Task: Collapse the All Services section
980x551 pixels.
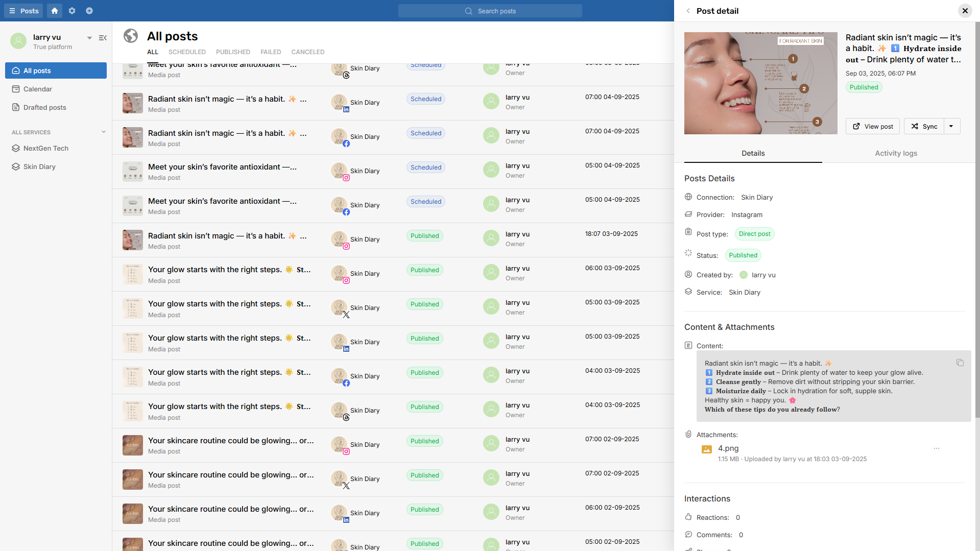Action: pos(104,132)
